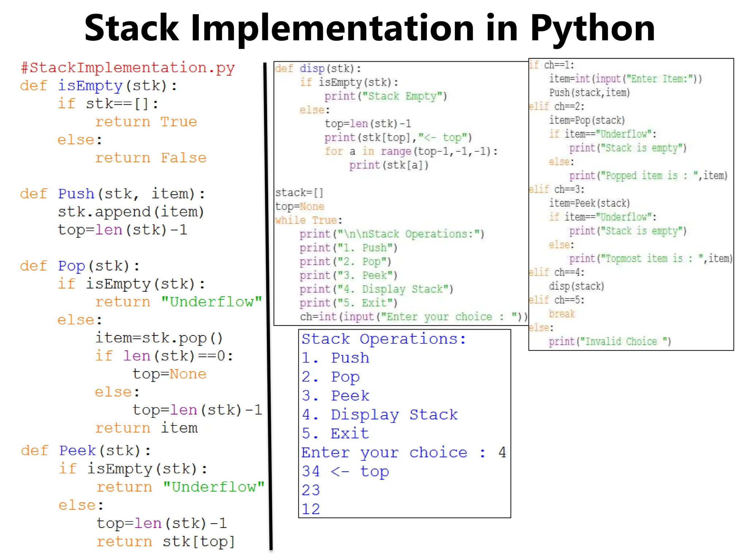Click the 'return True' statement
Screen dimensions: 747x560
pyautogui.click(x=146, y=122)
